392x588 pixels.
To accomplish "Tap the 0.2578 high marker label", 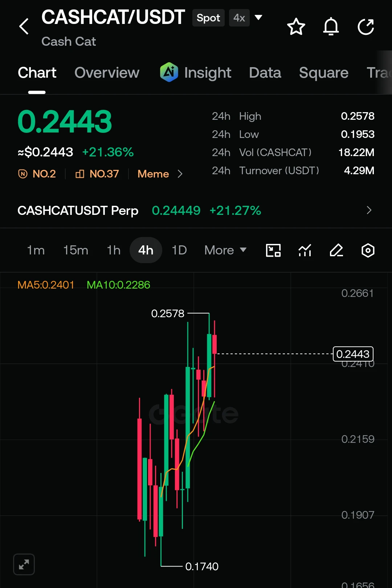I will pos(168,313).
